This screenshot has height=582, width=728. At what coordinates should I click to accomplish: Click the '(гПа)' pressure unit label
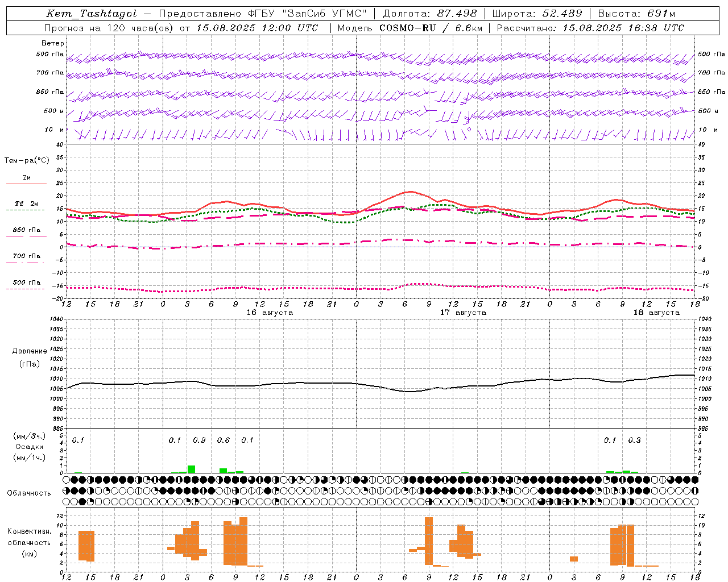point(30,364)
